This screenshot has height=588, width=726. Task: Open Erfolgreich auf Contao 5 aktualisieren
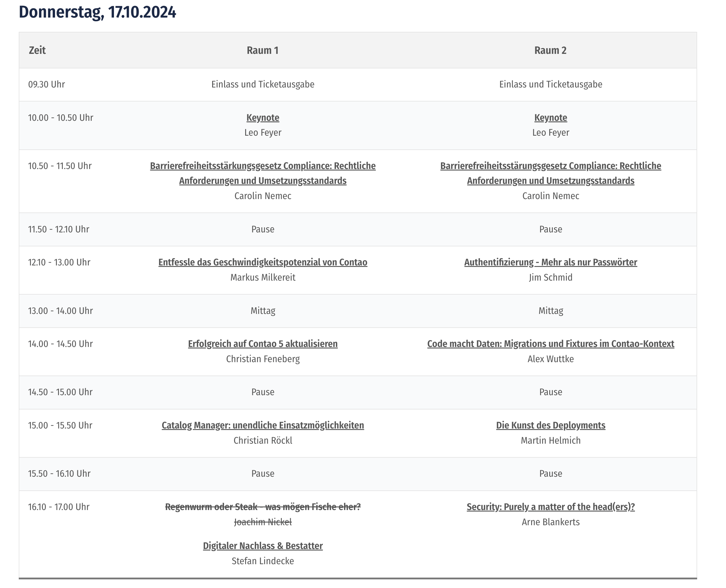263,344
